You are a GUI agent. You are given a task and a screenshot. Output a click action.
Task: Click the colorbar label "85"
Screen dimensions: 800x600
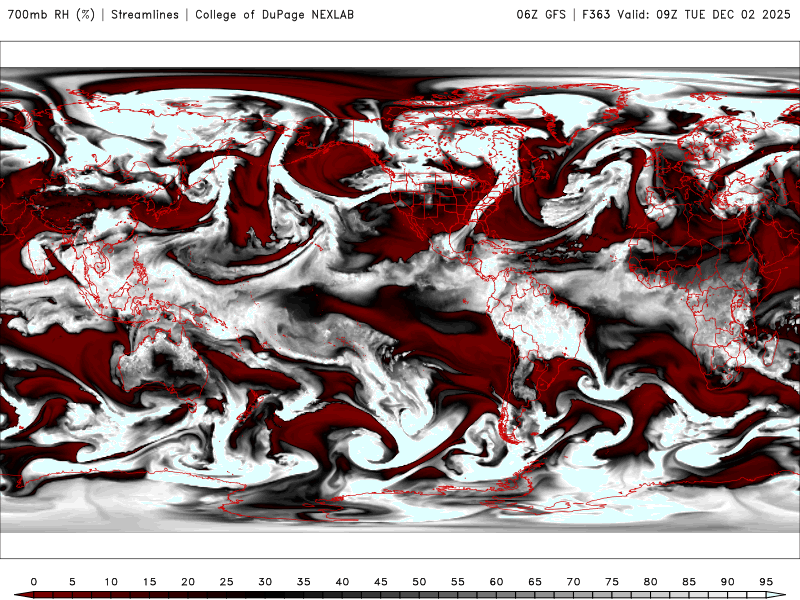[x=689, y=582]
